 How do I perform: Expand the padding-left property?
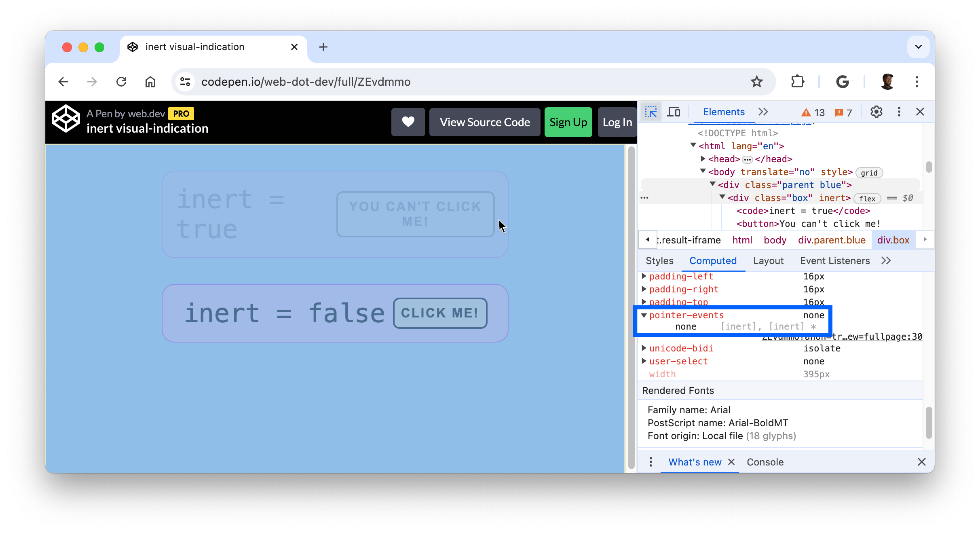[x=644, y=276]
